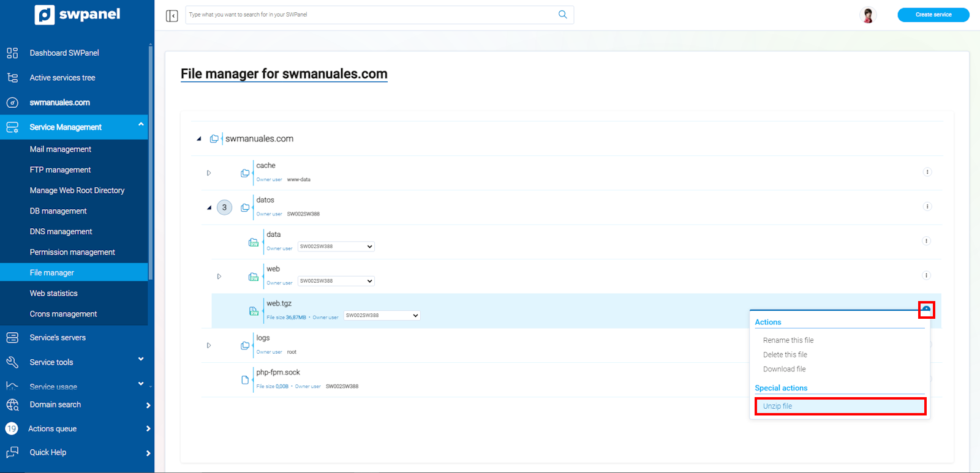Click the sidebar collapse icon beside search
The height and width of the screenshot is (473, 980).
[x=172, y=15]
